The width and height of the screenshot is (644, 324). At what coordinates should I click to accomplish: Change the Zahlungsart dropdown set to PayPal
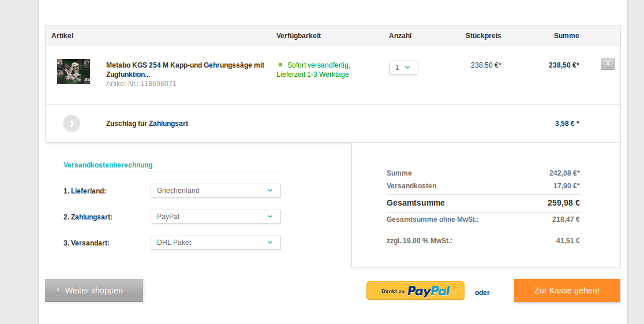(x=215, y=217)
